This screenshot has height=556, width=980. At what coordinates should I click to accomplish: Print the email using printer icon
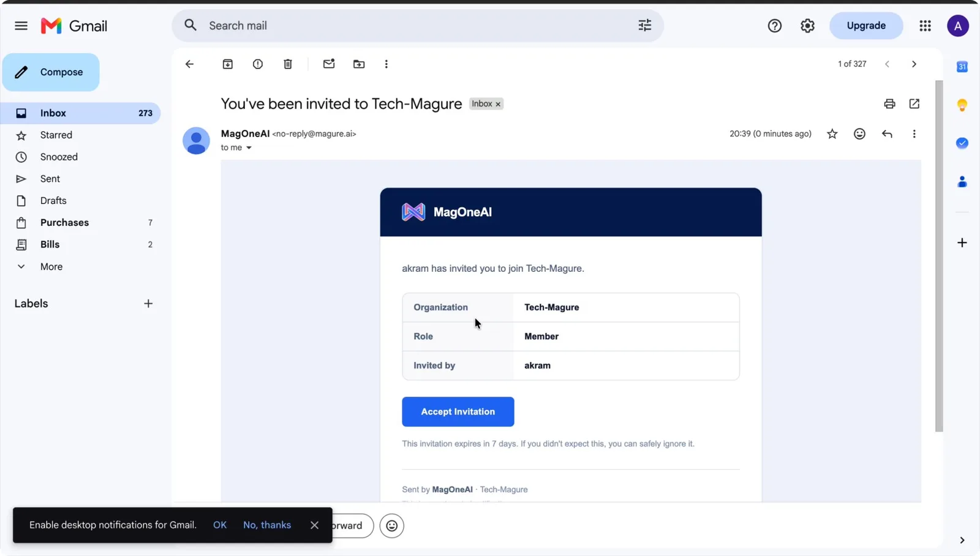coord(889,103)
